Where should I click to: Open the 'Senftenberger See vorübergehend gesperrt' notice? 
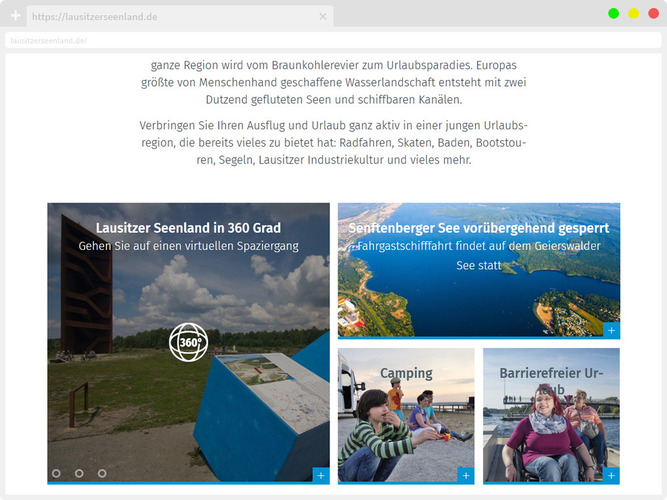pyautogui.click(x=478, y=228)
